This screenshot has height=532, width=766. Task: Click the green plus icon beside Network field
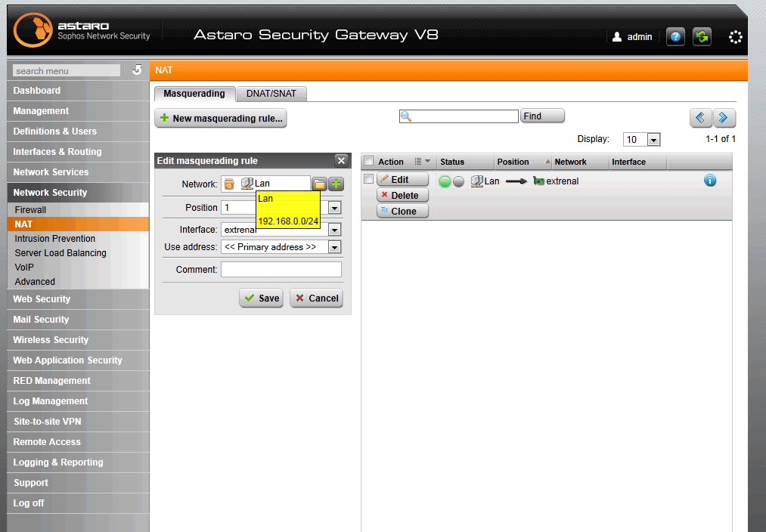coord(336,184)
